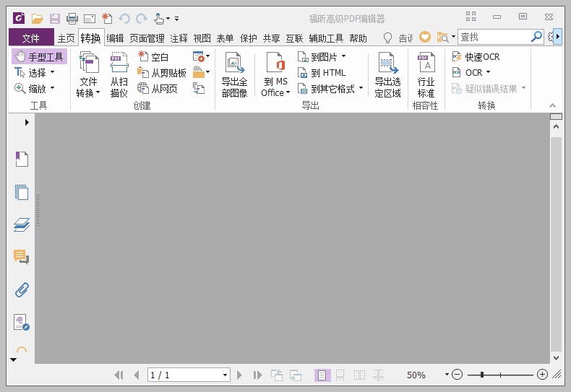Open the Comments panel in the sidebar
571x392 pixels.
click(22, 257)
